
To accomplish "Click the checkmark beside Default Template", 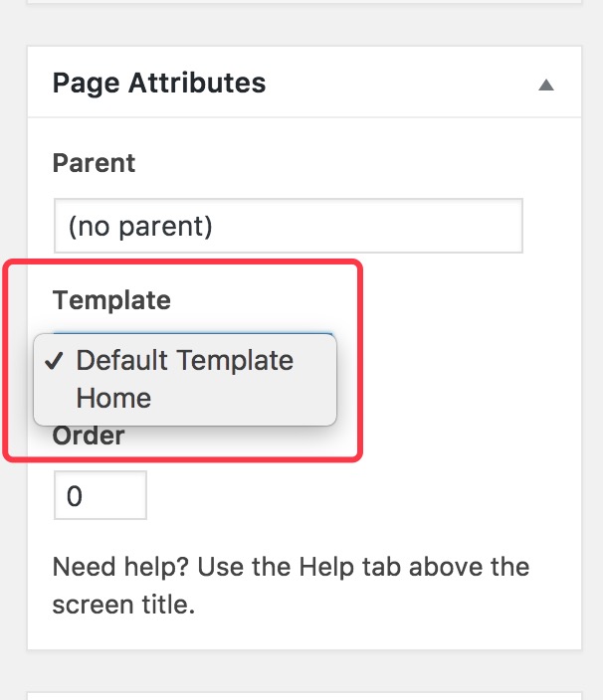I will [x=56, y=360].
